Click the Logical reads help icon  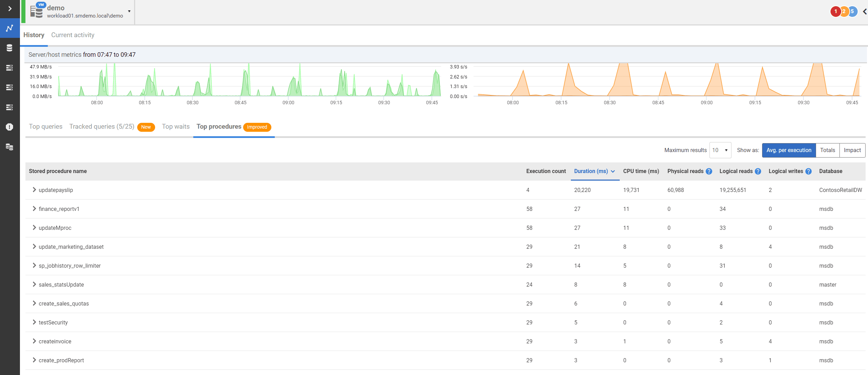click(x=758, y=171)
